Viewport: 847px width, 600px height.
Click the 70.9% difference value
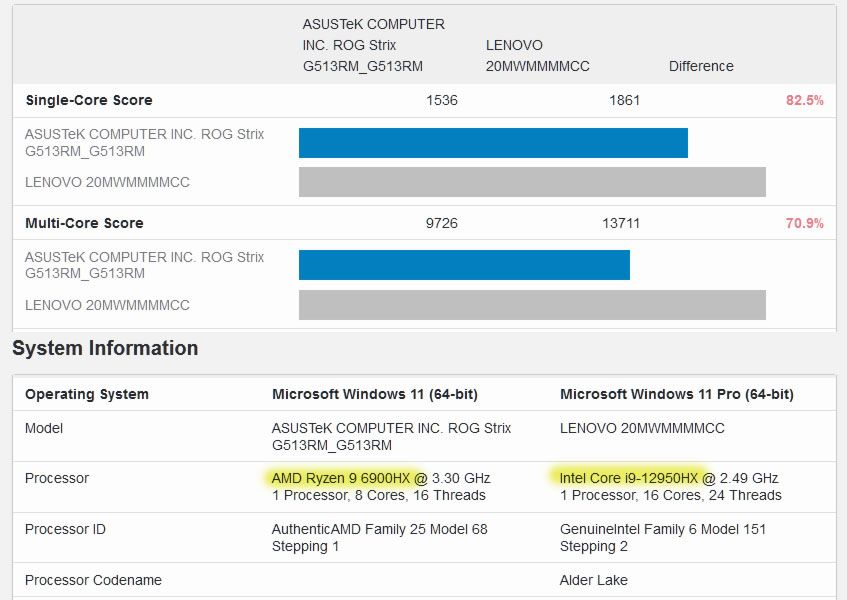pos(804,223)
